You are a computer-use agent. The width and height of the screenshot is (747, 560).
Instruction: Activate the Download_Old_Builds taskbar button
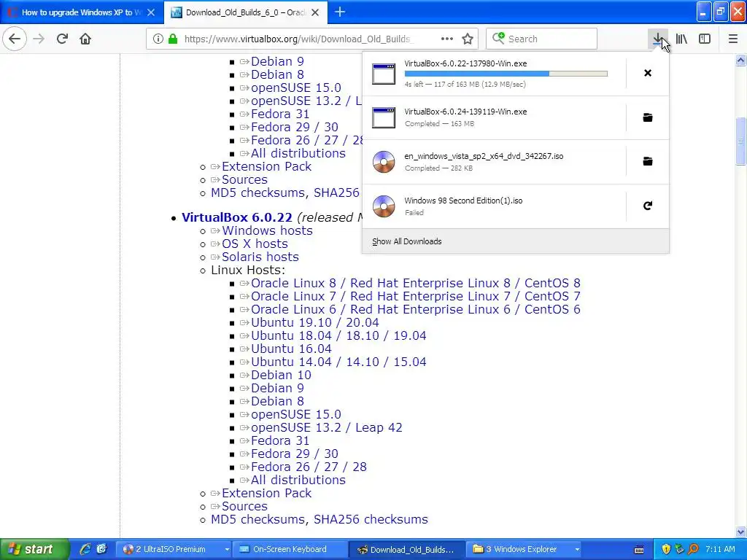click(406, 549)
